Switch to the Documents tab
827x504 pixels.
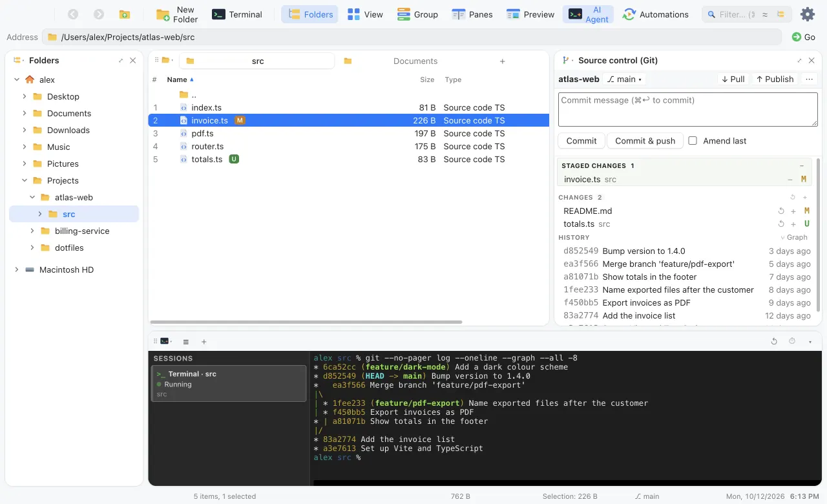coord(415,61)
